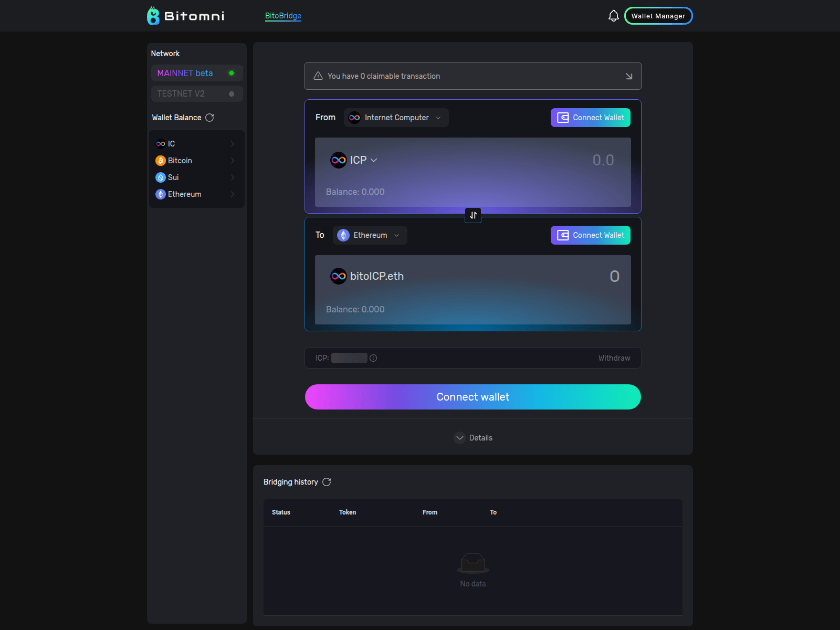
Task: Open the notifications bell
Action: click(x=613, y=16)
